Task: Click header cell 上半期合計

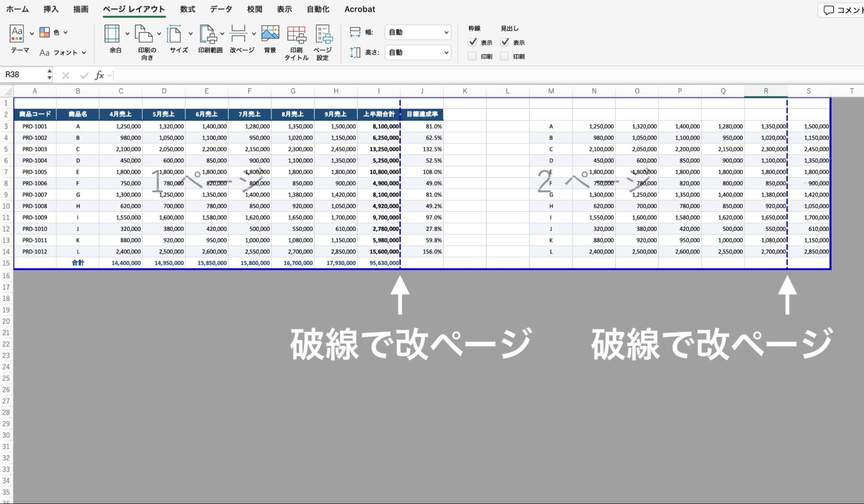Action: pyautogui.click(x=379, y=114)
